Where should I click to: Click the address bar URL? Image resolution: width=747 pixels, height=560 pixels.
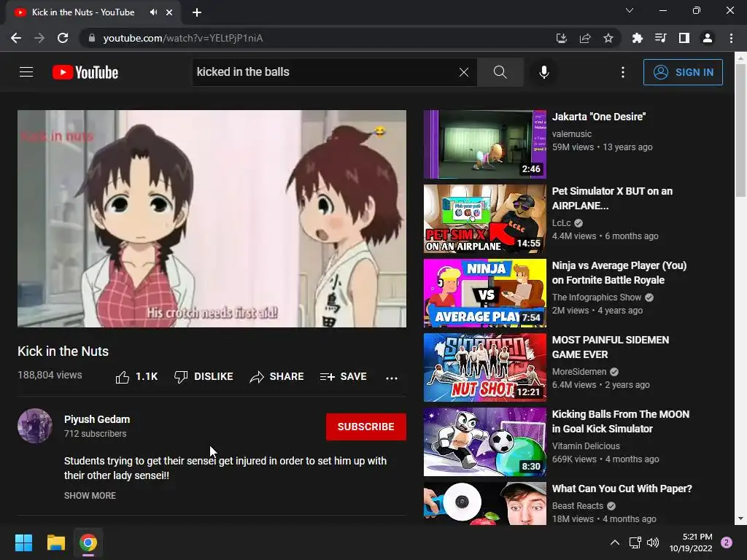click(183, 38)
